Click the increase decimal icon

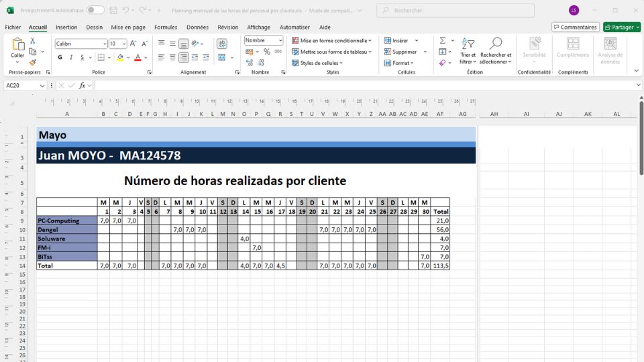[x=250, y=63]
